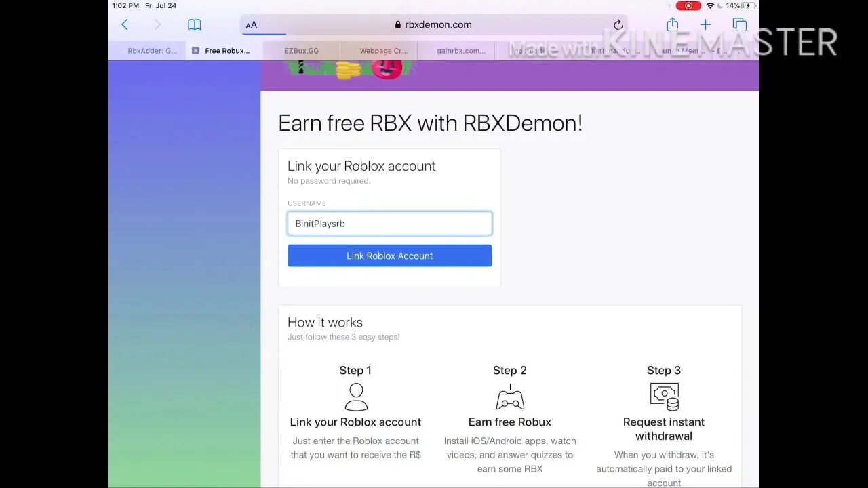Click the USERNAME field label

307,203
